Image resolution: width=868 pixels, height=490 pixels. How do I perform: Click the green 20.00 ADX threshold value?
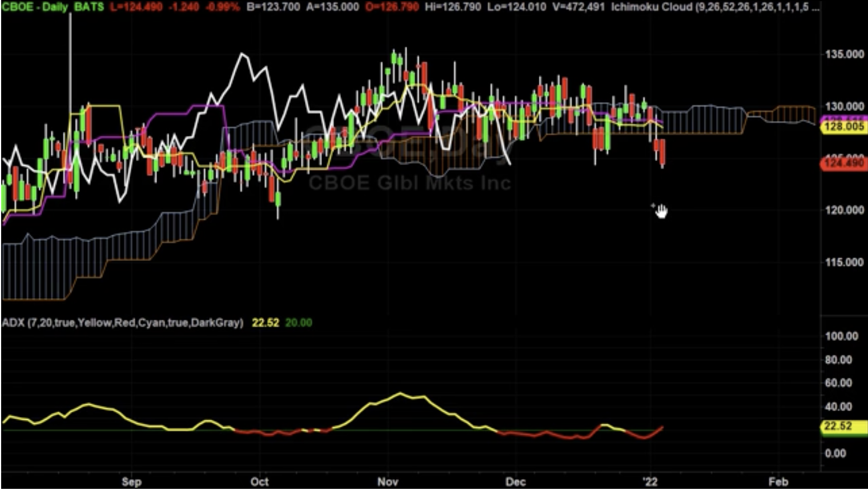pyautogui.click(x=299, y=322)
